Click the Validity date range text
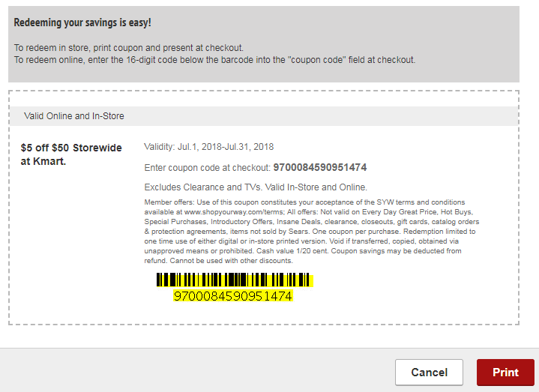The height and width of the screenshot is (392, 539). click(x=208, y=147)
